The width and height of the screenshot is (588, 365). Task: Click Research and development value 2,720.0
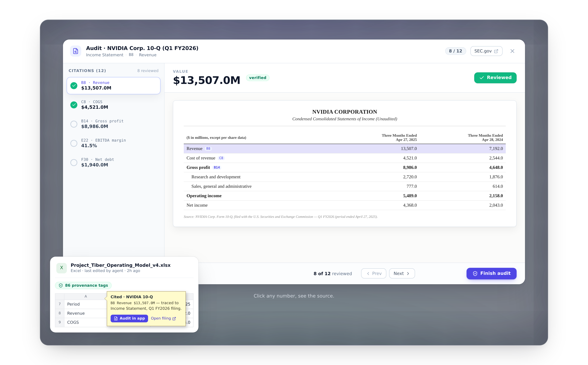410,177
